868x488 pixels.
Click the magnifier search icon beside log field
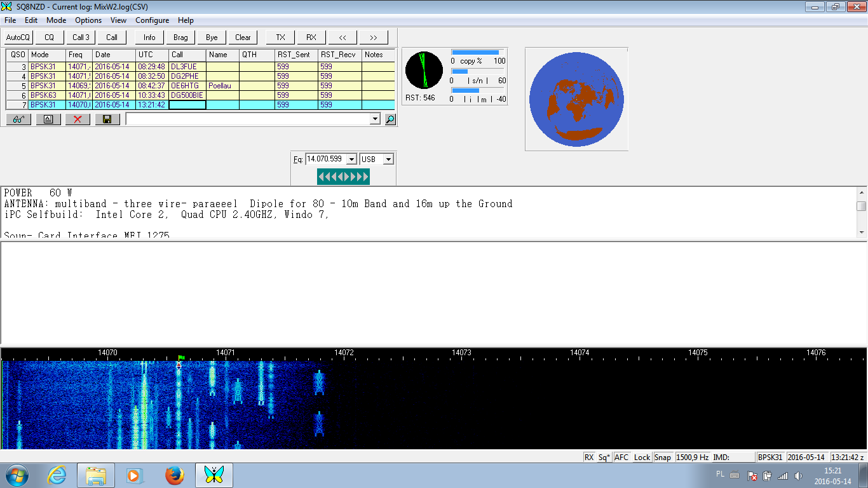click(x=390, y=119)
